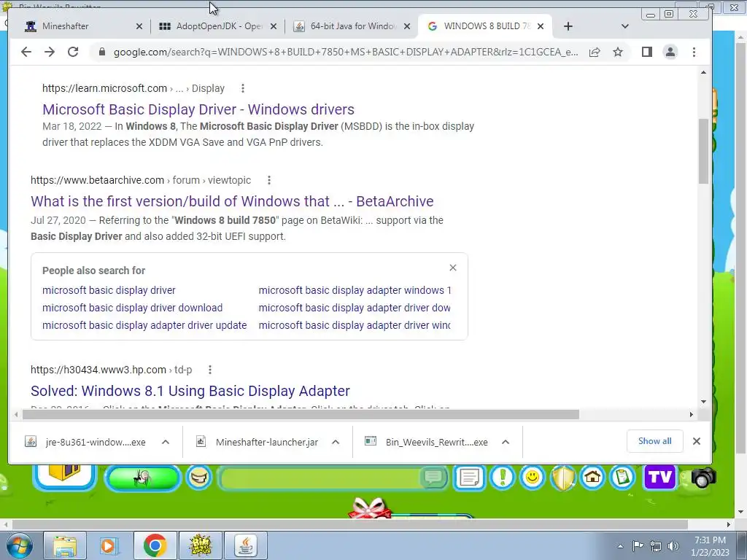Click house icon in Bin Weevils toolbar

(592, 477)
